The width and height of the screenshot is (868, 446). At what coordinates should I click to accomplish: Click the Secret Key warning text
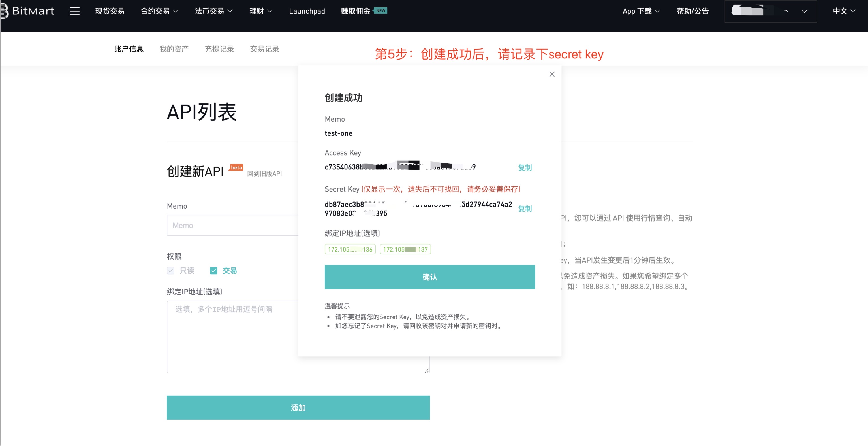[x=441, y=189]
